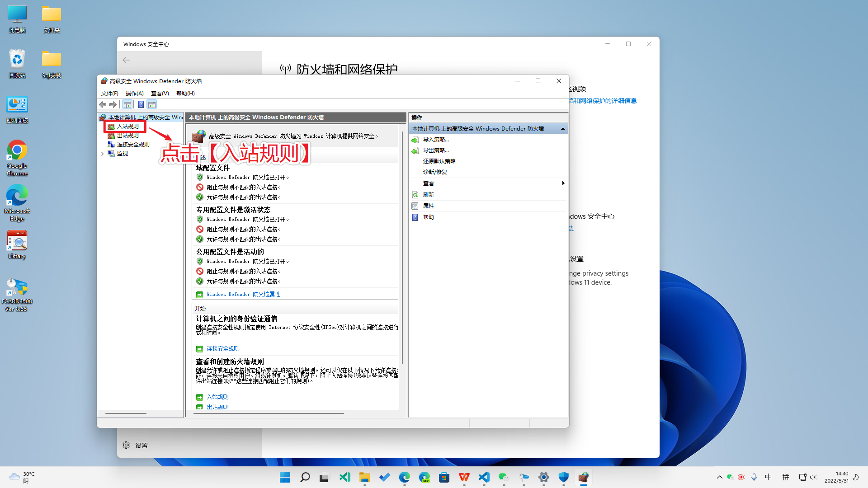The width and height of the screenshot is (868, 488).
Task: Click 导入策略... action
Action: tap(436, 140)
